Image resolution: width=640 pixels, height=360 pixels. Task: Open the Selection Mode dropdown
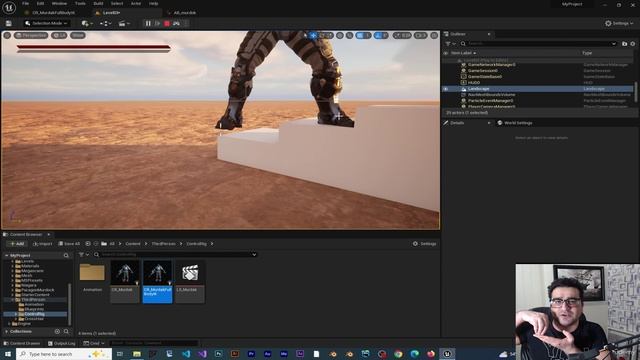click(x=46, y=23)
